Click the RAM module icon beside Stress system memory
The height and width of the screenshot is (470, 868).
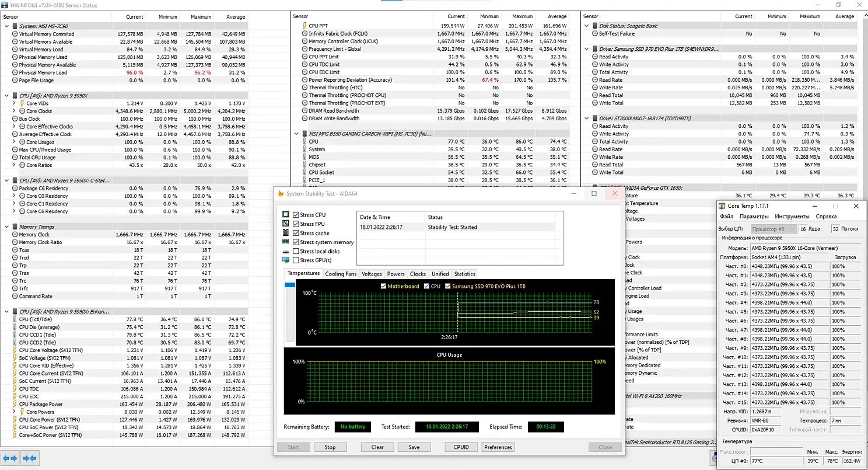(x=286, y=242)
